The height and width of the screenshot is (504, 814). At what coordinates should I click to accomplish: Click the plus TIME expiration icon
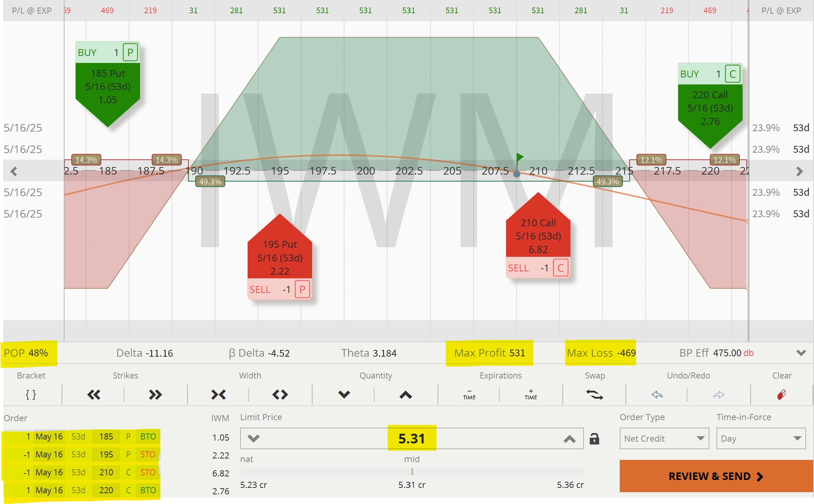(x=531, y=395)
